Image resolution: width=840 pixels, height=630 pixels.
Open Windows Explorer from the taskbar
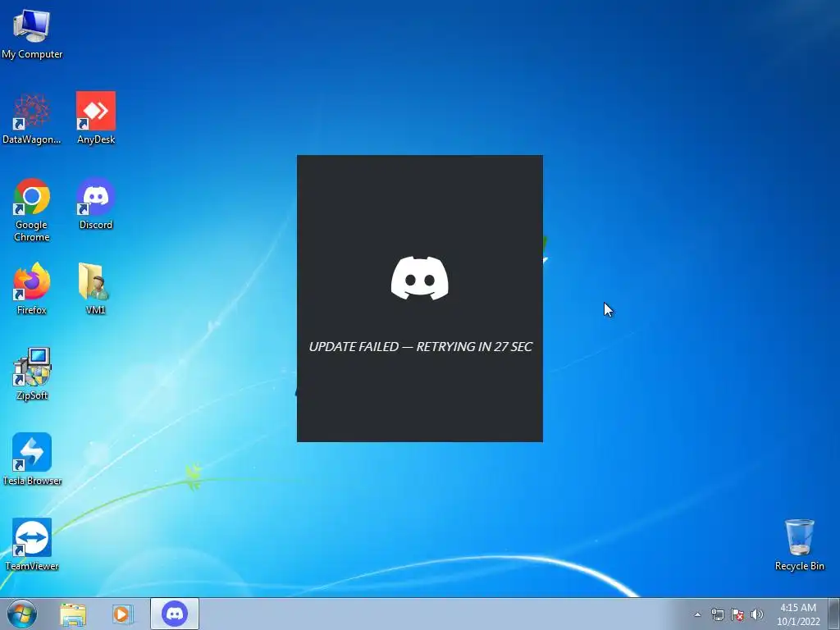pos(73,614)
